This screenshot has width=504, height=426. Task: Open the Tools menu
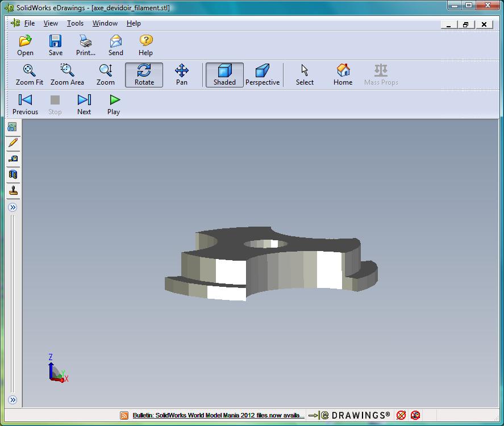(75, 23)
